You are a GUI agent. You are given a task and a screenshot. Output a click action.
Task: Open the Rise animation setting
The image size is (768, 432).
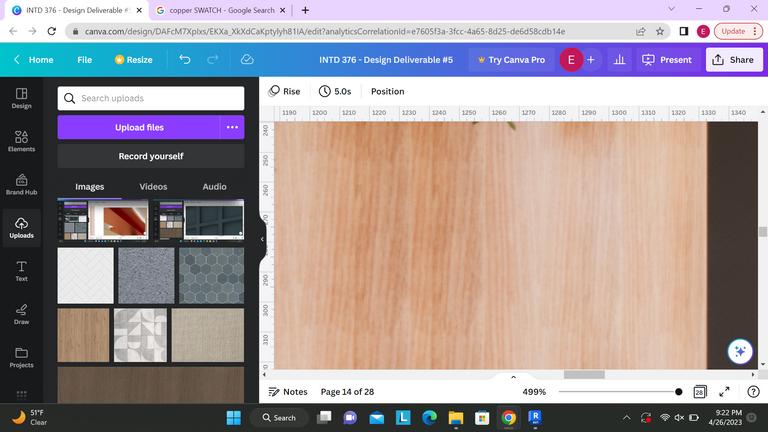click(285, 92)
